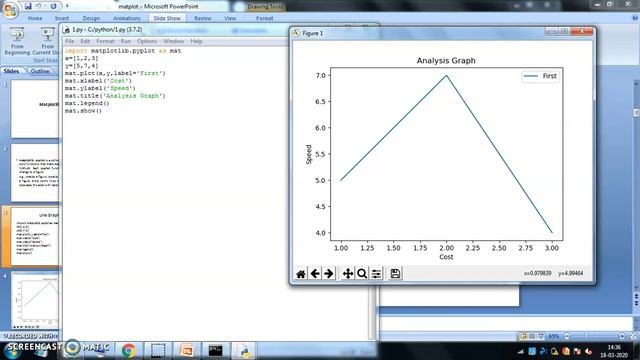Switch to the Python taskbar icon

coord(244,351)
